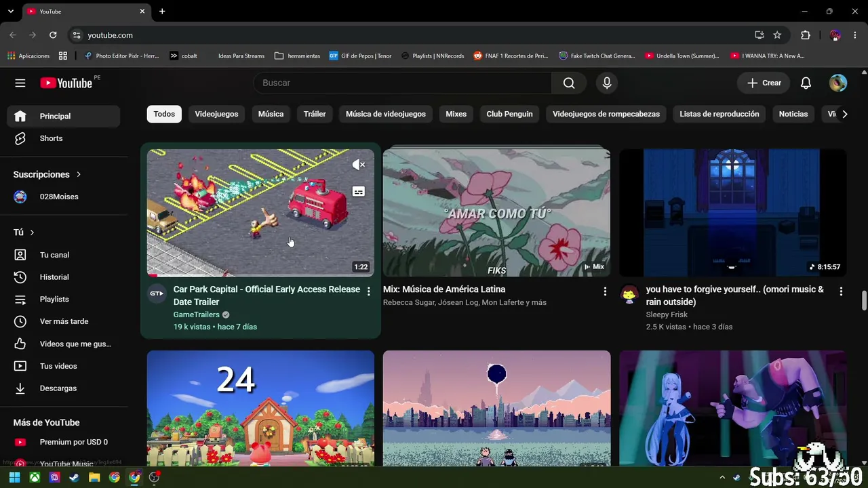Select the Todos filter chip
Image resolution: width=868 pixels, height=488 pixels.
tap(164, 114)
